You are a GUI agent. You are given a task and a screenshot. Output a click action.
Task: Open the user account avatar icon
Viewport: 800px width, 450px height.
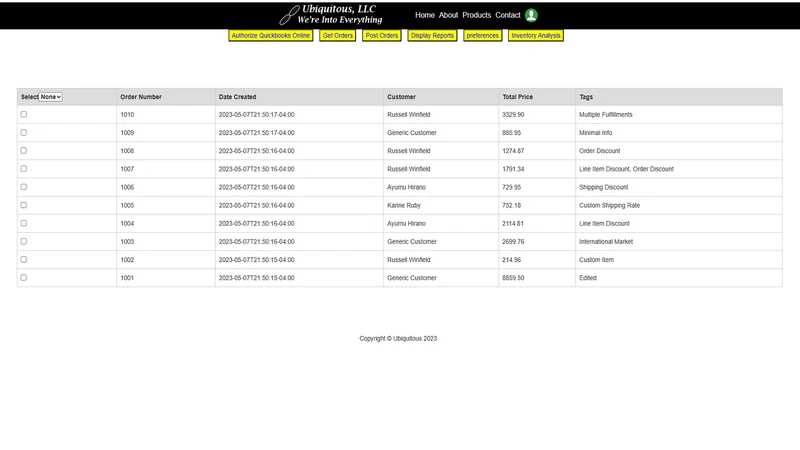point(531,15)
